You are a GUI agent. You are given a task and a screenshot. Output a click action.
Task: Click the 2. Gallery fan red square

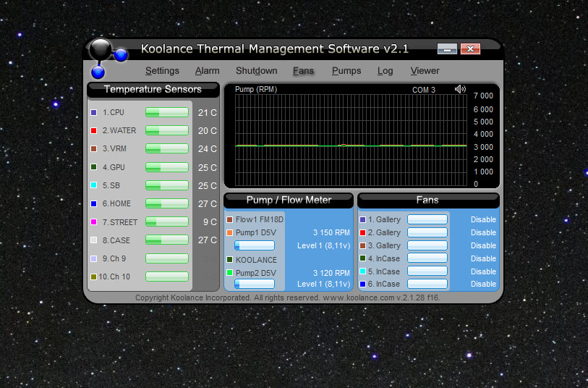click(x=362, y=232)
